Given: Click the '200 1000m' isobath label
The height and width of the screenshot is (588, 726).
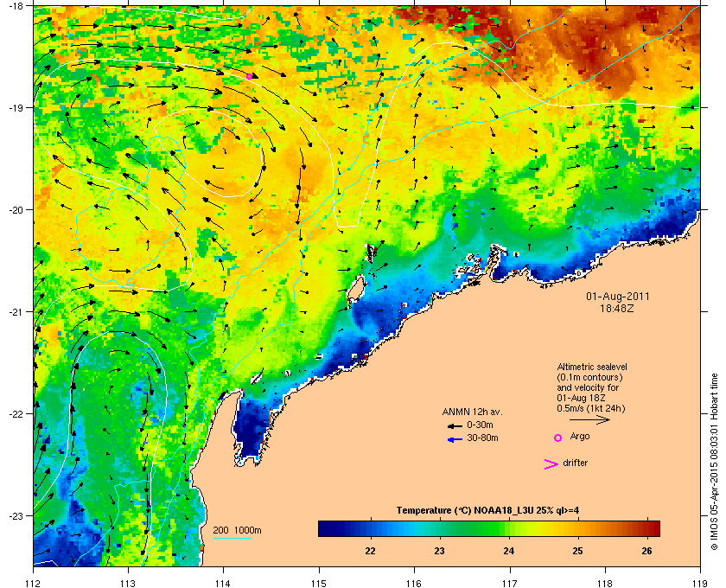Looking at the screenshot, I should point(237,531).
